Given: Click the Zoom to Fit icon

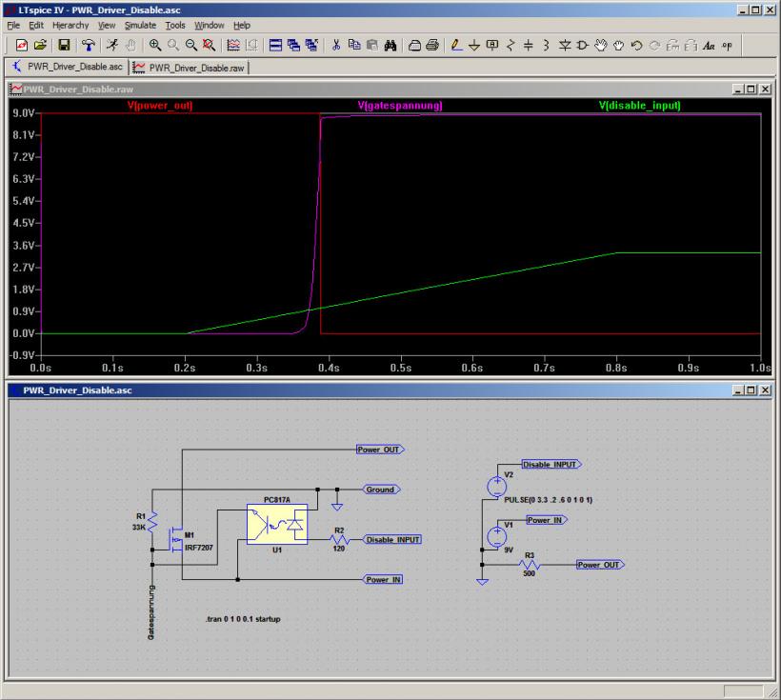Looking at the screenshot, I should point(208,45).
